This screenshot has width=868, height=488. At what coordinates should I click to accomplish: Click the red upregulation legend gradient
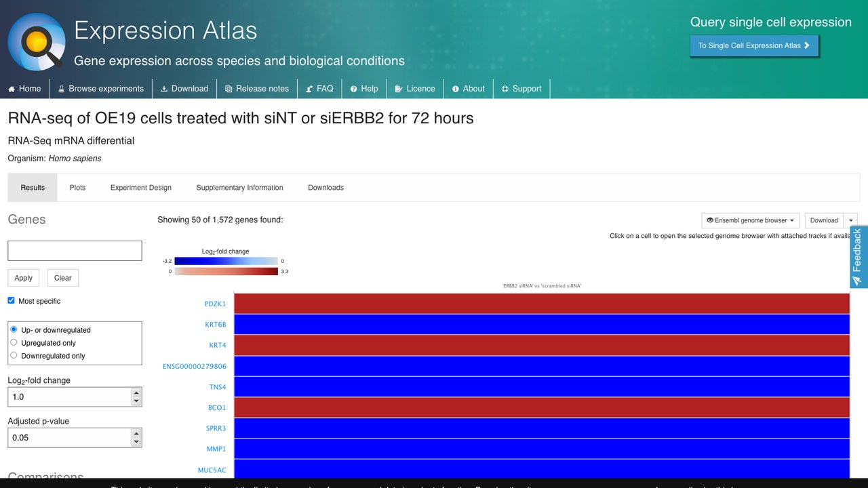[226, 271]
